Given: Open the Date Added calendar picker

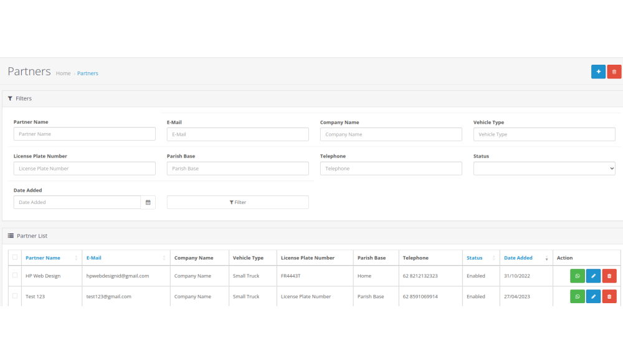Looking at the screenshot, I should [148, 202].
